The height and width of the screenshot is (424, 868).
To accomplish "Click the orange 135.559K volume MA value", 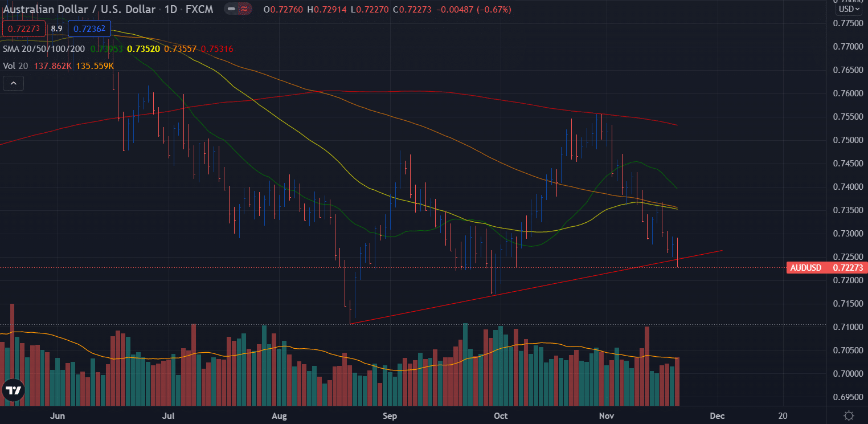I will (x=95, y=67).
